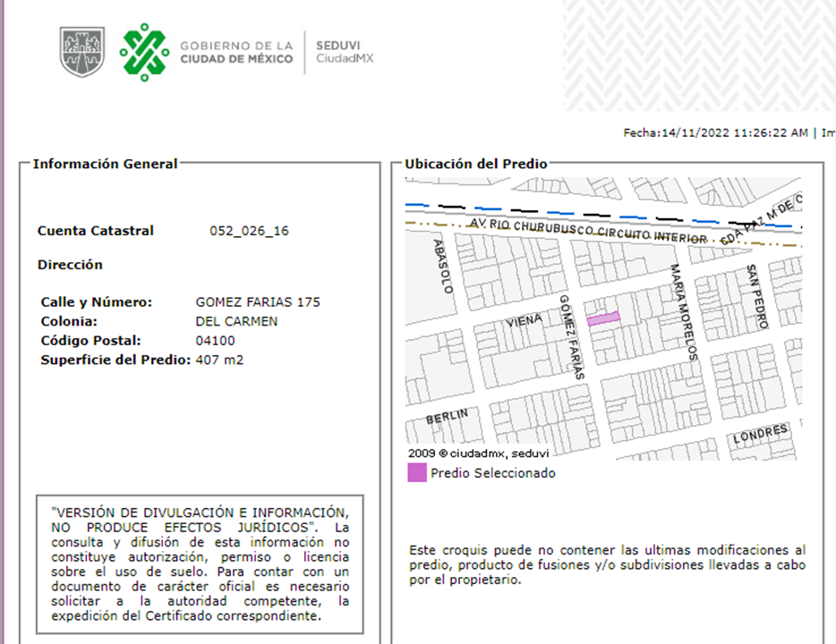Click the 'Este croquis puede no contener' note

tap(607, 564)
